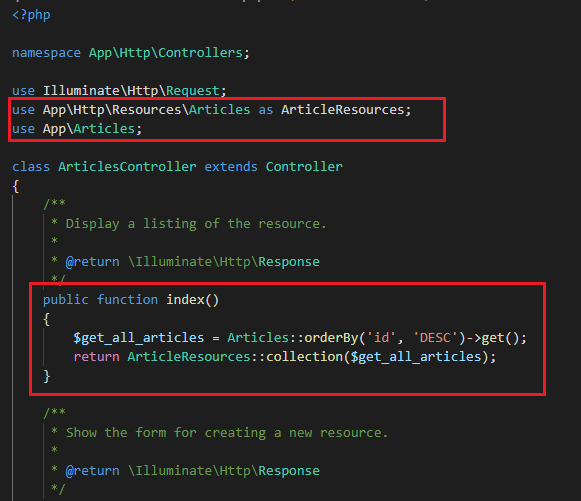Viewport: 581px width, 501px height.
Task: Click Response in the index docblock
Action: [x=289, y=262]
